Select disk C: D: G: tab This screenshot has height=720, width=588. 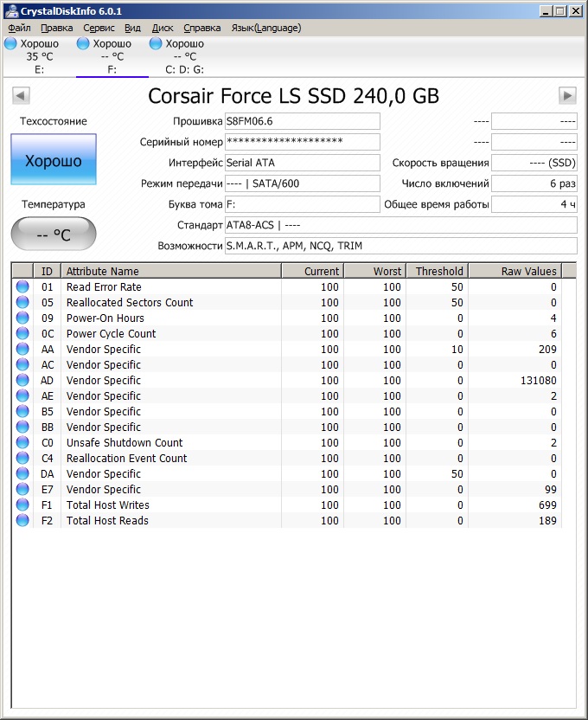[x=184, y=56]
